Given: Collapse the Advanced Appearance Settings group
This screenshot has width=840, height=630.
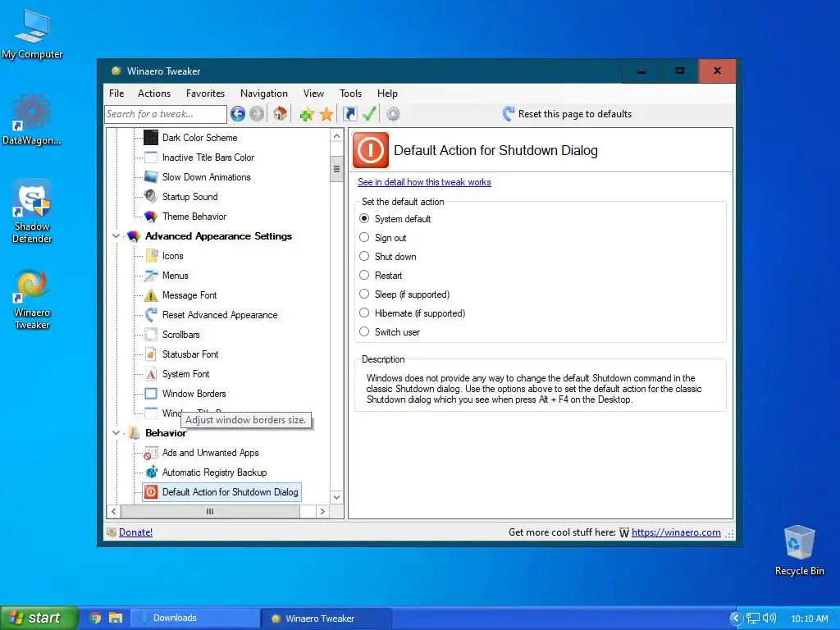Looking at the screenshot, I should click(116, 236).
